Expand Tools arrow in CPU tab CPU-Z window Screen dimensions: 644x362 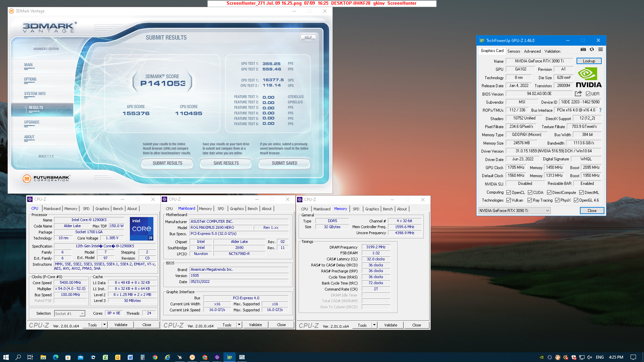[104, 325]
